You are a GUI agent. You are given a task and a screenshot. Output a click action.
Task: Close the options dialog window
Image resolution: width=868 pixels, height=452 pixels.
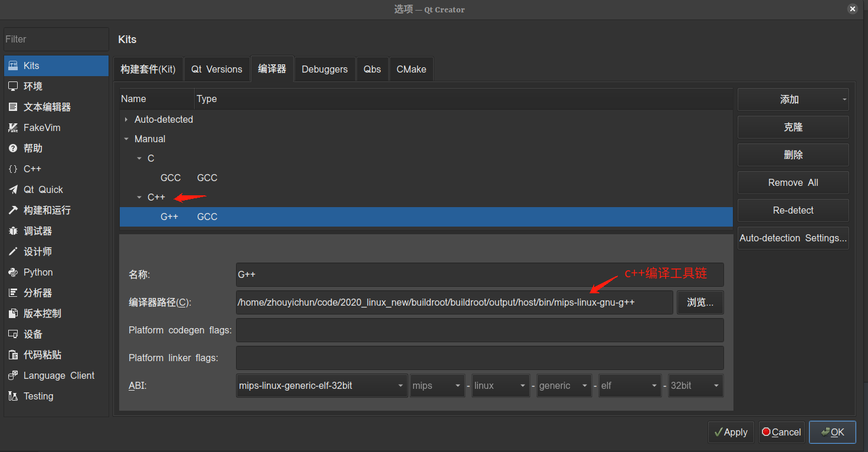tap(853, 9)
